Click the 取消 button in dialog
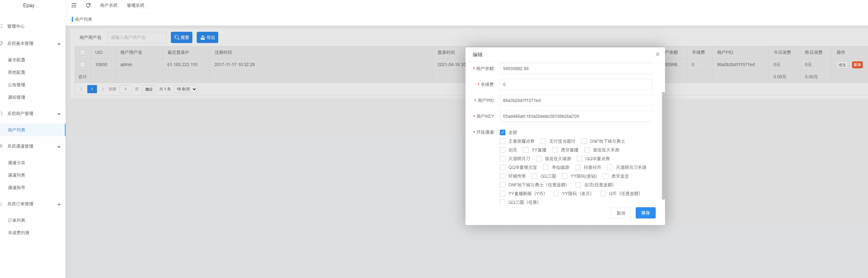 pyautogui.click(x=621, y=213)
